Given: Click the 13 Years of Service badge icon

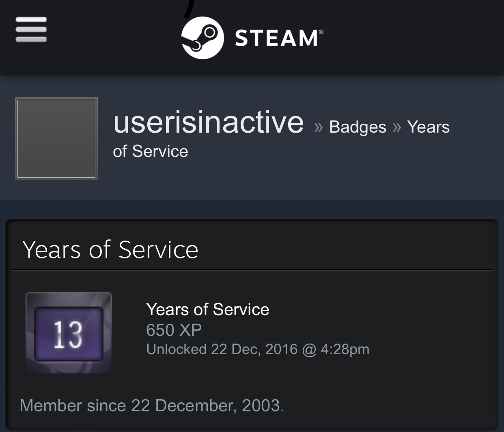Looking at the screenshot, I should (x=69, y=332).
